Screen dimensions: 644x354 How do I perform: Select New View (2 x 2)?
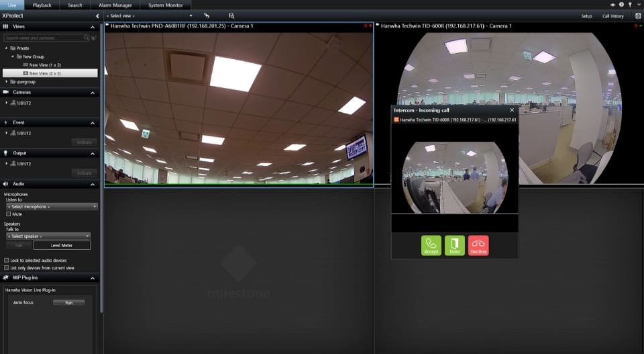pyautogui.click(x=50, y=73)
